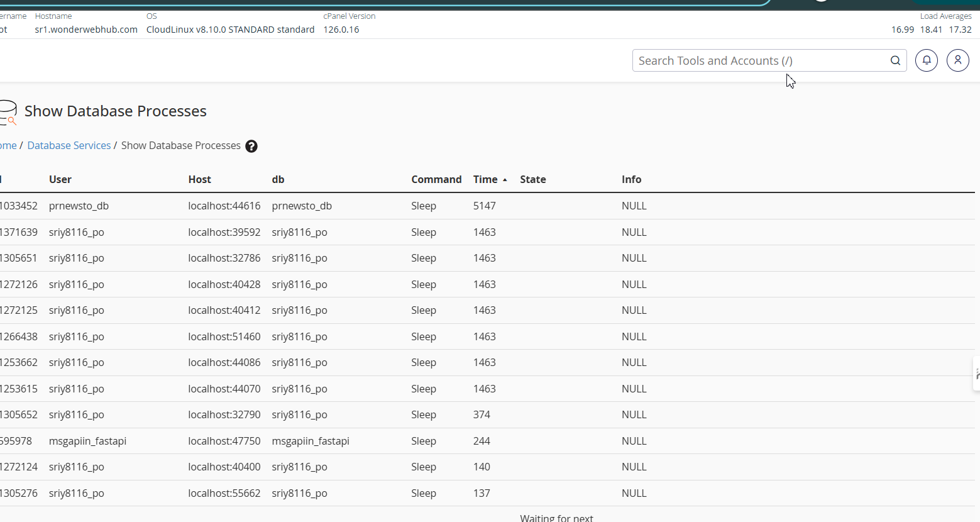Screen dimensions: 980x522
Task: Click the help question mark icon
Action: point(251,146)
